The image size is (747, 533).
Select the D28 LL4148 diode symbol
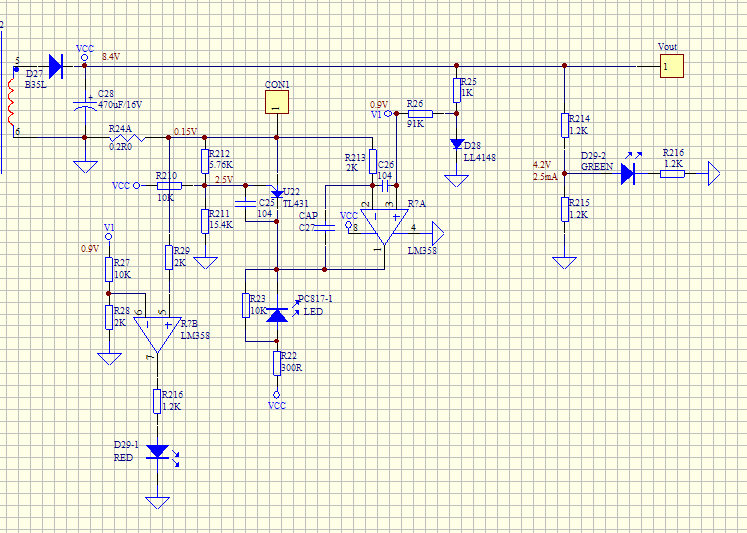[x=457, y=145]
